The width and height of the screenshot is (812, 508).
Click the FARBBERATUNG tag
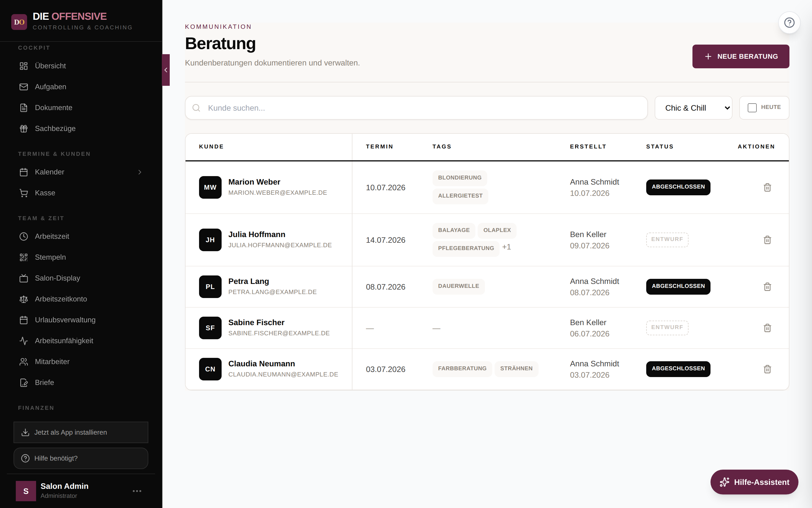(x=462, y=369)
